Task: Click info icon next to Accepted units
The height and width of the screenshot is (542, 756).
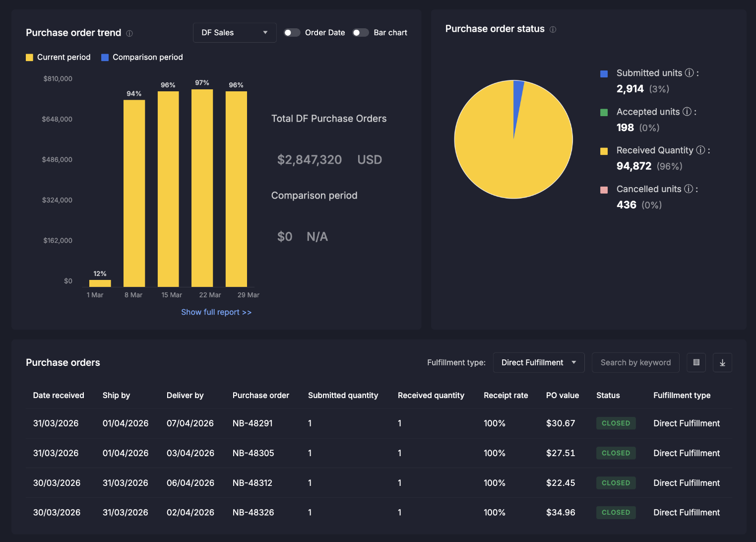Action: tap(687, 111)
